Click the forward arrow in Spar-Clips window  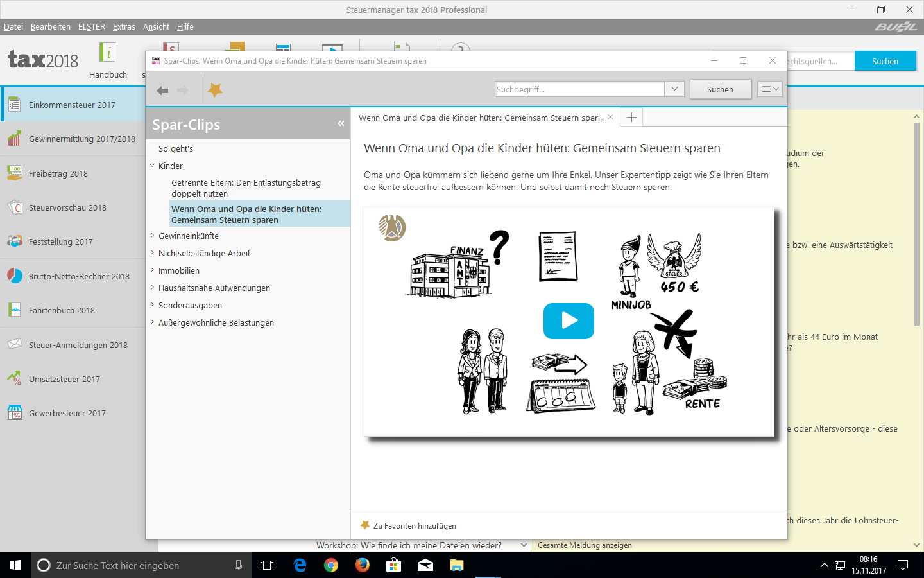(x=183, y=91)
